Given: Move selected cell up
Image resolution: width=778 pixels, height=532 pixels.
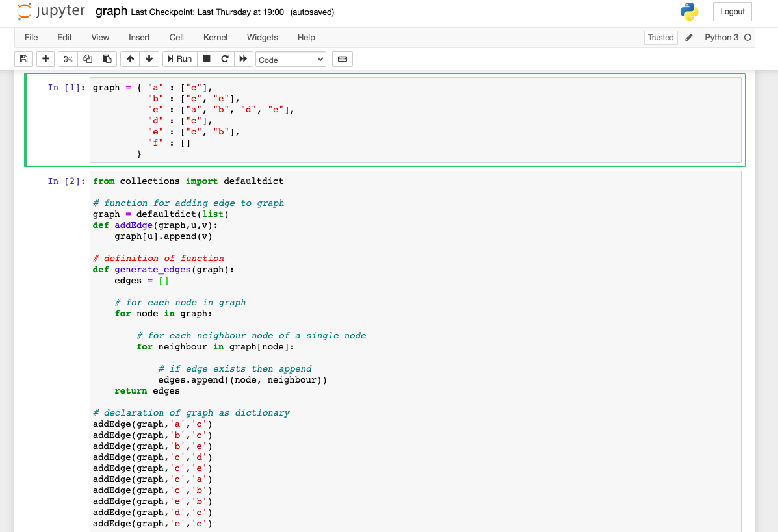Looking at the screenshot, I should pyautogui.click(x=130, y=59).
